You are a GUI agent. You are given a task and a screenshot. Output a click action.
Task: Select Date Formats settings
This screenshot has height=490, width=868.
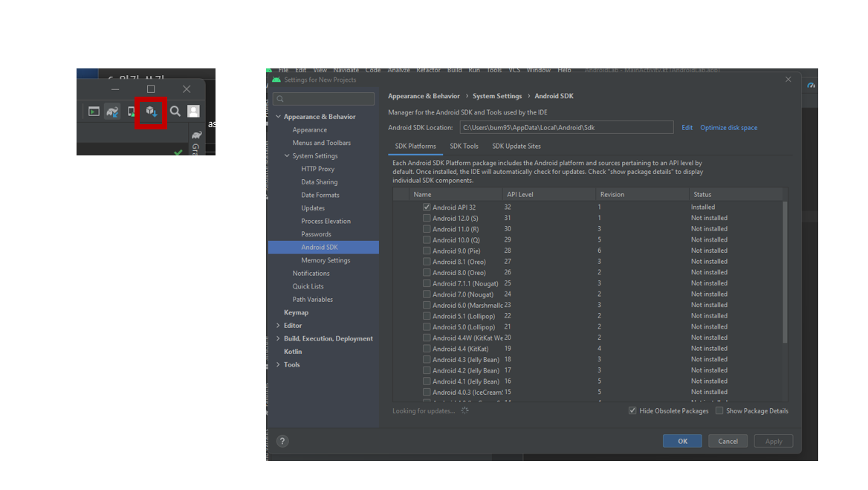(x=320, y=196)
